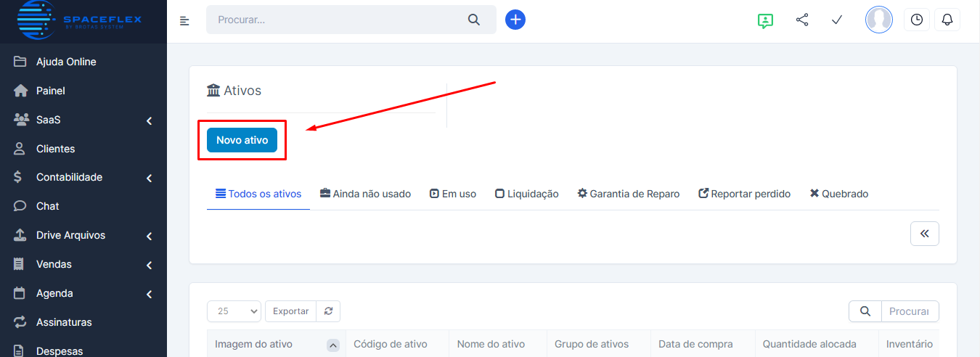Toggle sort on Imagem do ativo column
The image size is (980, 357).
pos(333,345)
